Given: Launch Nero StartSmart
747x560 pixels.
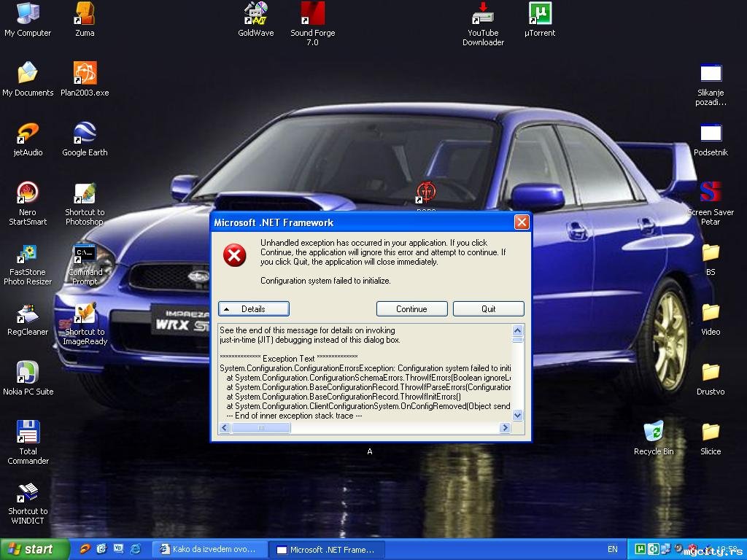Looking at the screenshot, I should coord(28,203).
